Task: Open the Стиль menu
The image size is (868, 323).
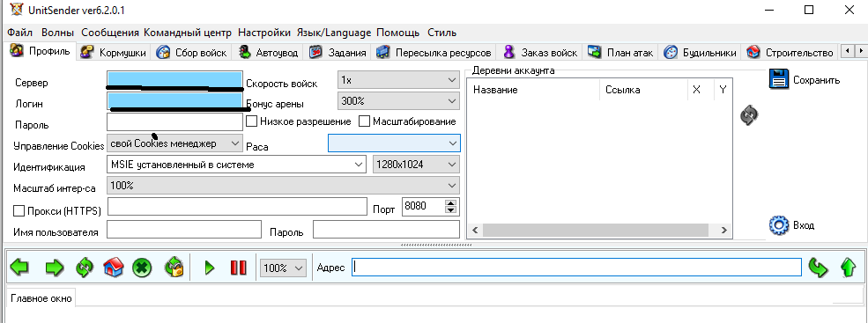Action: click(x=441, y=33)
